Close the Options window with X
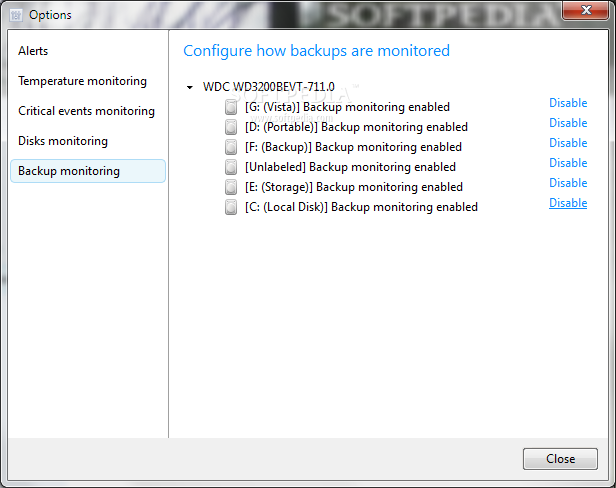 pos(585,10)
